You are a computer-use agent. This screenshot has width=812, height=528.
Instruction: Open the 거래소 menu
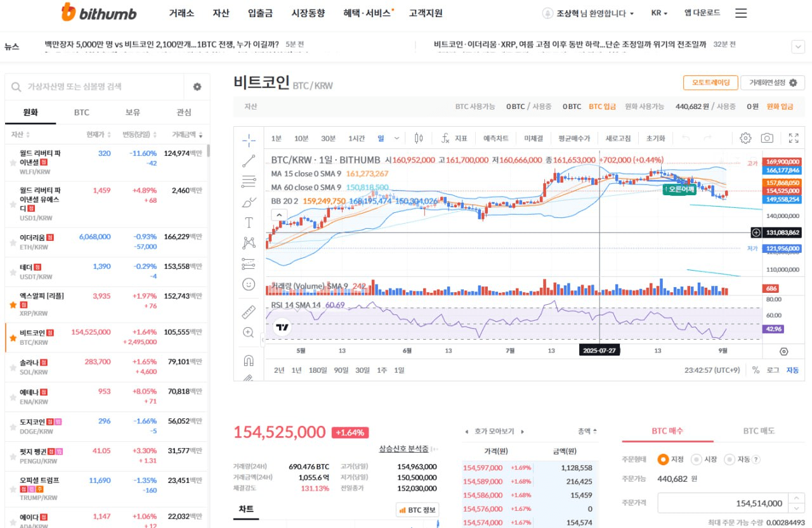point(181,13)
